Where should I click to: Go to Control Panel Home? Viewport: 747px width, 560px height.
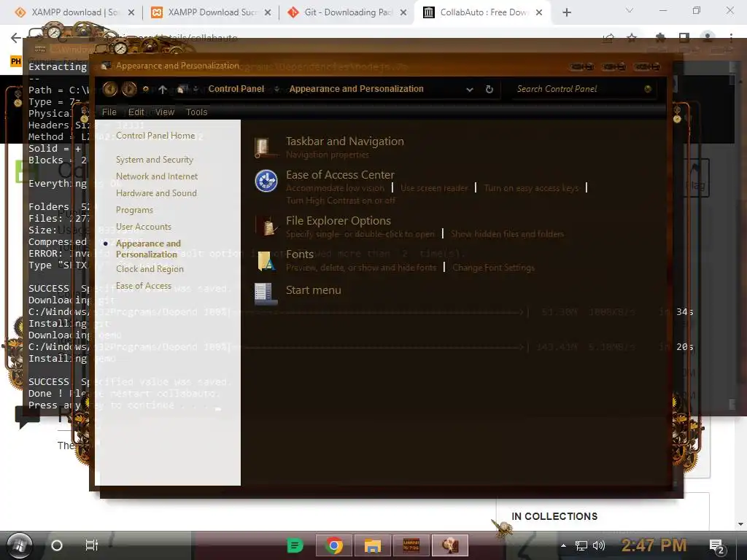pos(155,136)
